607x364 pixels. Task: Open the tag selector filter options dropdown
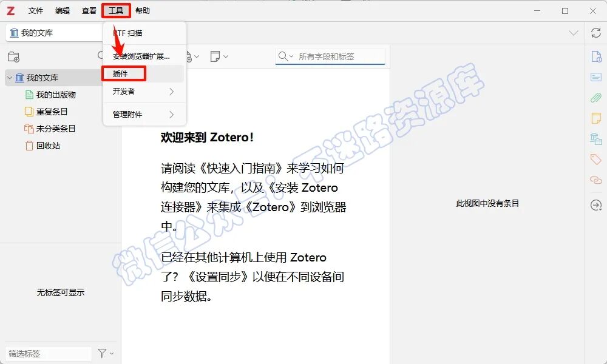[106, 353]
